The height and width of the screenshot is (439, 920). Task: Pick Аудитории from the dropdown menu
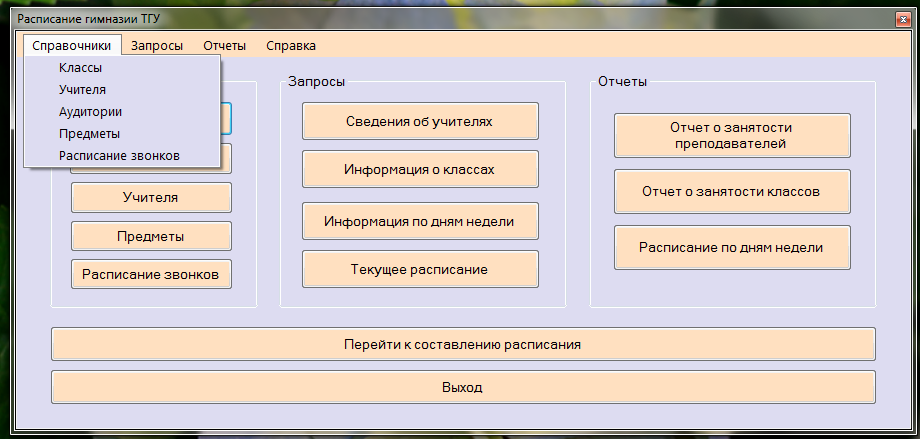tap(122, 112)
